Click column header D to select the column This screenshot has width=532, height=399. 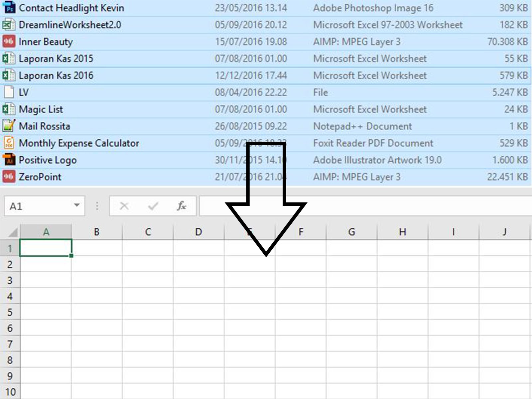(x=199, y=231)
